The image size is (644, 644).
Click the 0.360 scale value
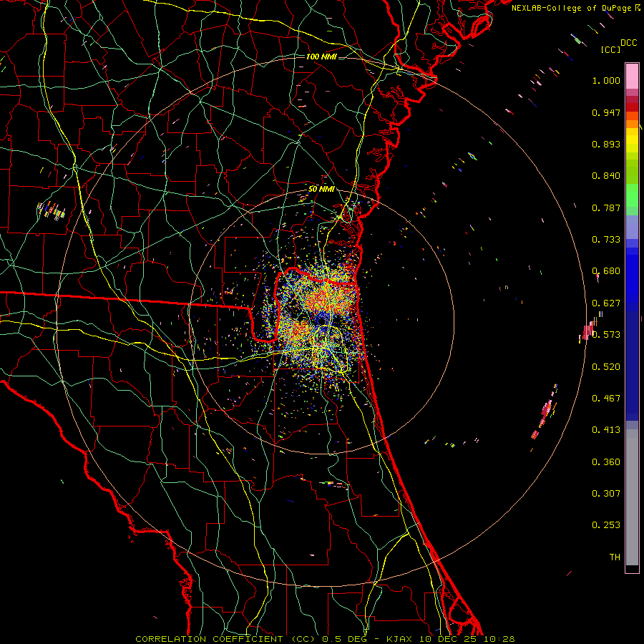(x=606, y=462)
